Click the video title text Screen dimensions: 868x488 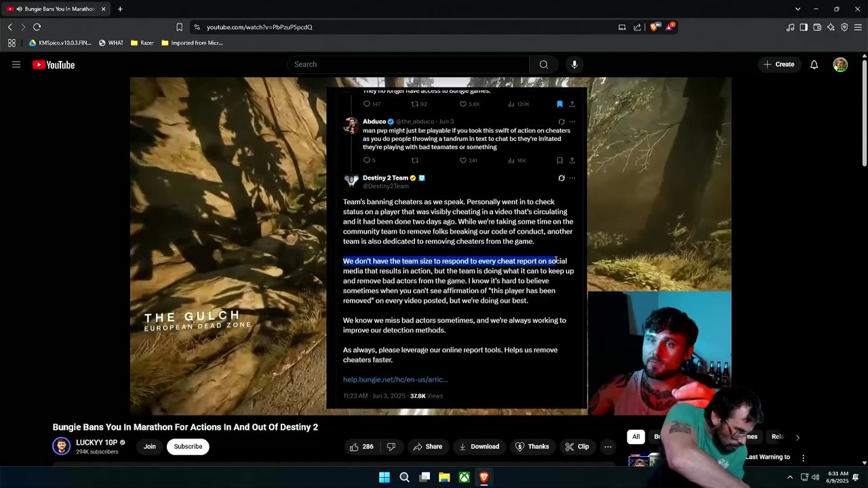(185, 427)
